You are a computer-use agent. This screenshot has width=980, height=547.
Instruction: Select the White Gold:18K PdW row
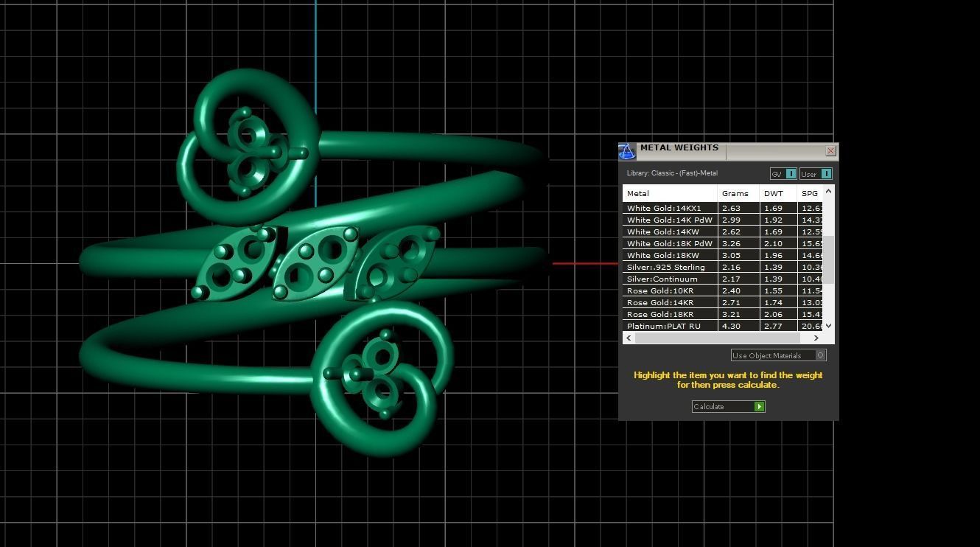(x=723, y=243)
